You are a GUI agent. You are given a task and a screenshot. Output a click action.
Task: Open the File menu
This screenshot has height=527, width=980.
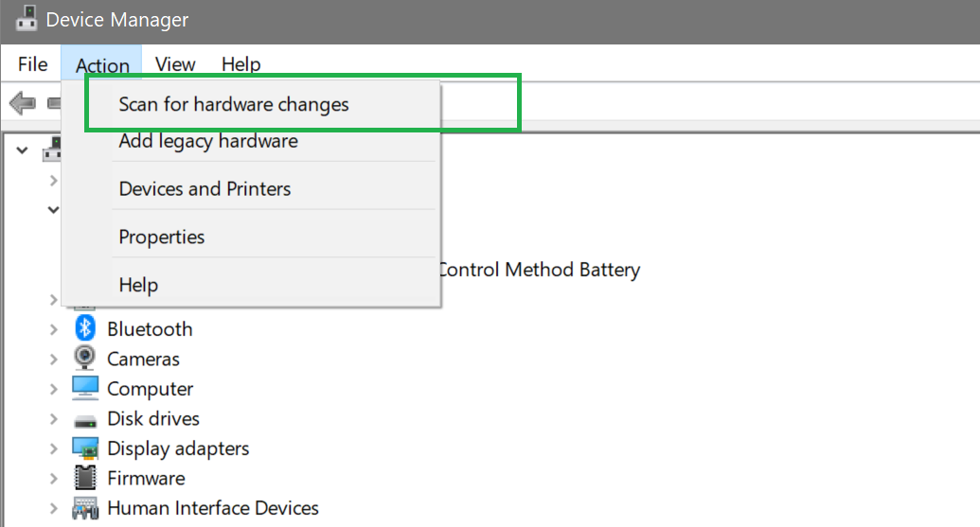pyautogui.click(x=32, y=64)
